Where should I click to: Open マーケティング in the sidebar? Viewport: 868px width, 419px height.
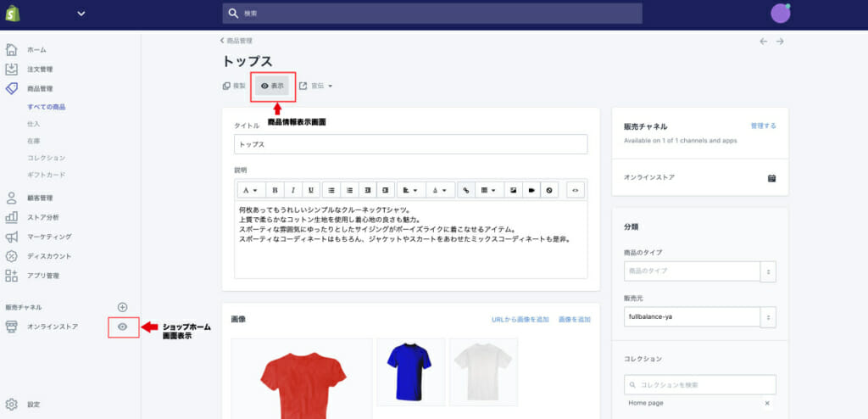pyautogui.click(x=49, y=237)
